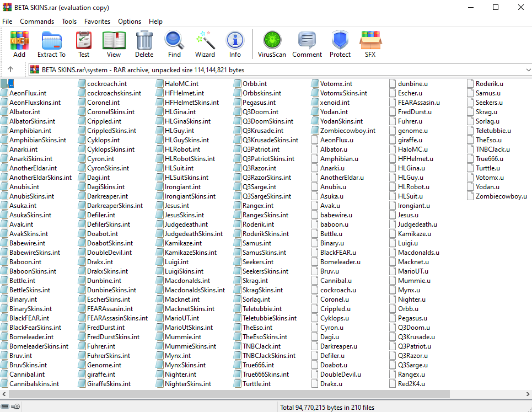Image resolution: width=532 pixels, height=412 pixels.
Task: Open the Help menu
Action: pyautogui.click(x=155, y=22)
